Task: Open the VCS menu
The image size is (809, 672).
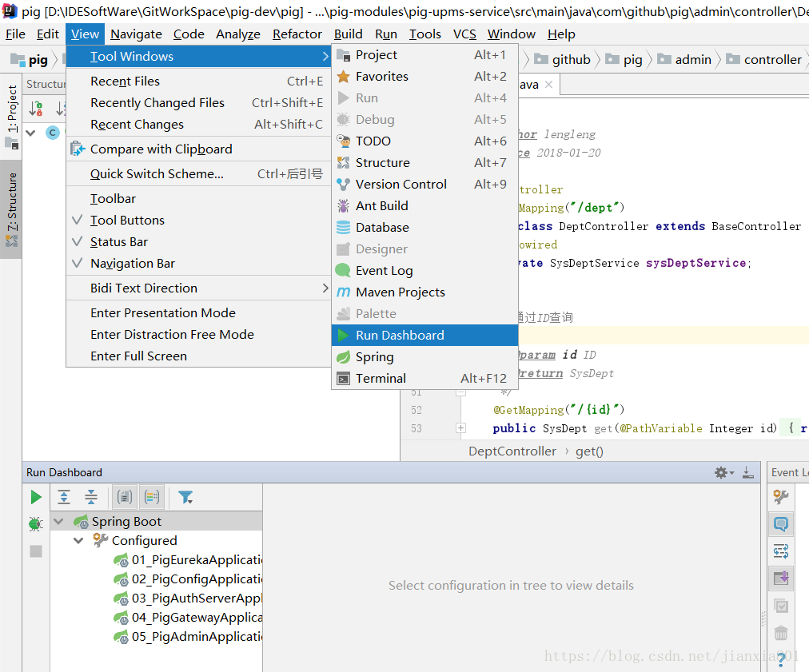Action: point(464,34)
